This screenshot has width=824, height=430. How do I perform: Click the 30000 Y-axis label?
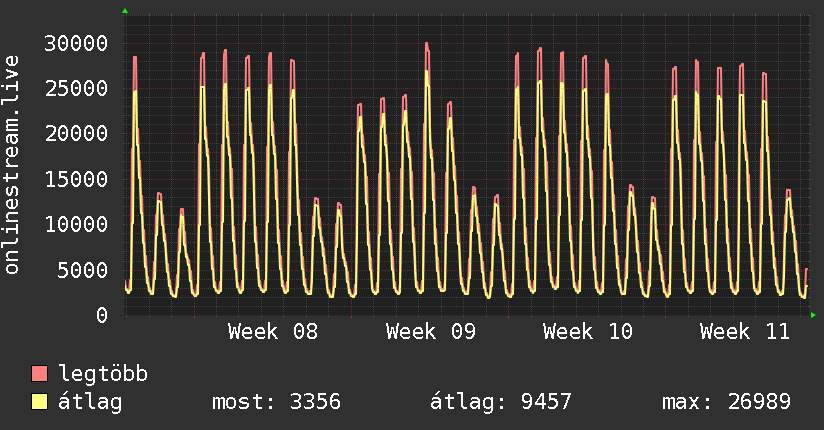(x=77, y=43)
